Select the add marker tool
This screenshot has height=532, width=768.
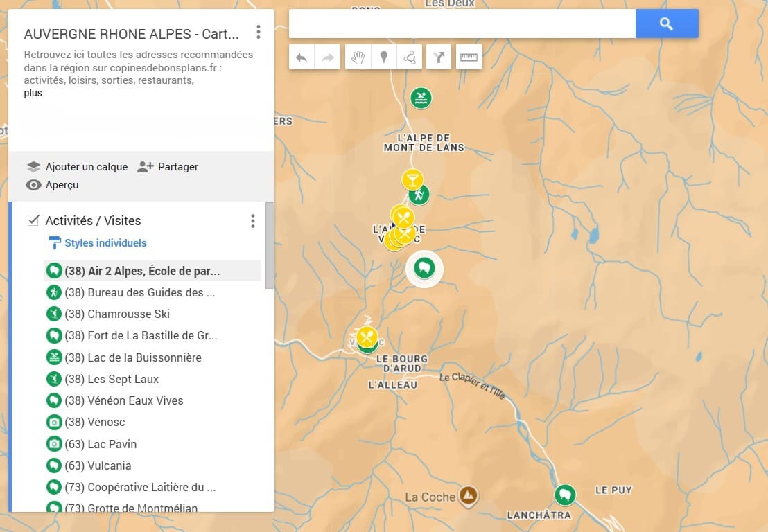click(384, 57)
